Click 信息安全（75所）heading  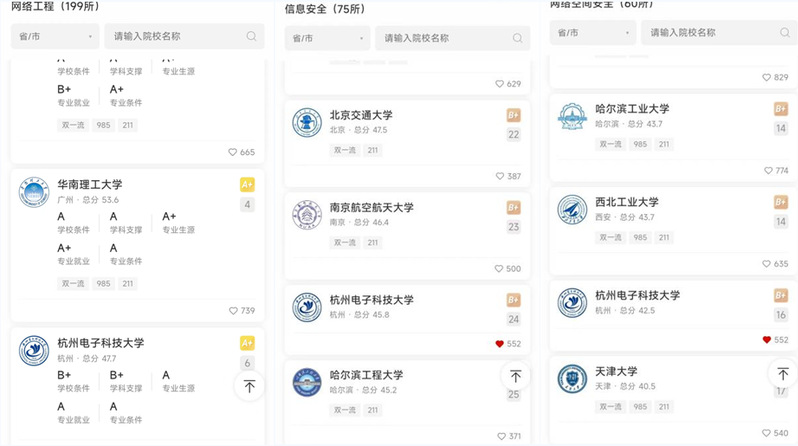[325, 9]
